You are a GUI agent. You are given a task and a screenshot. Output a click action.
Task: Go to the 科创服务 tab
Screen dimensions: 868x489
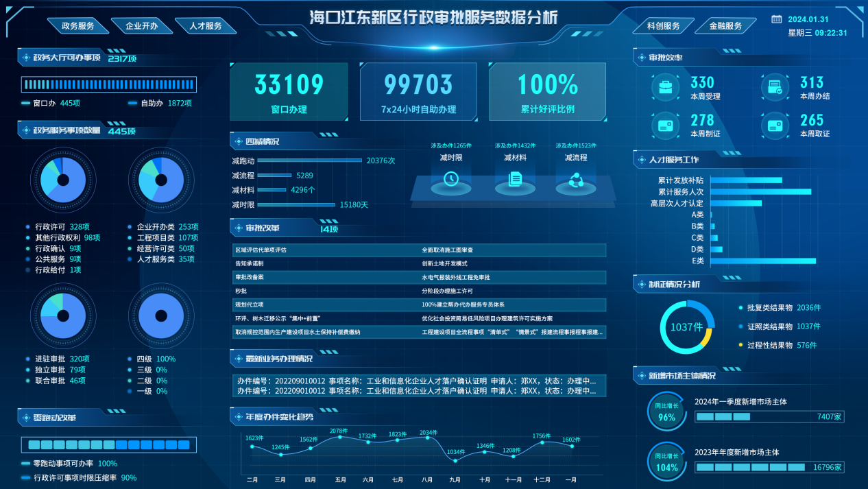click(x=663, y=26)
